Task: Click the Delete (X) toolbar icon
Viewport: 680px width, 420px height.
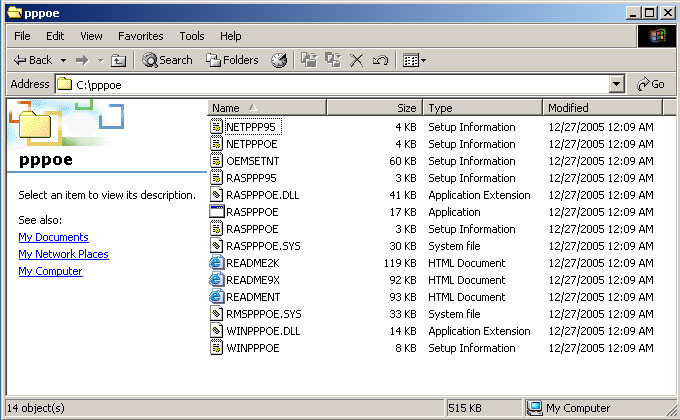Action: (356, 60)
